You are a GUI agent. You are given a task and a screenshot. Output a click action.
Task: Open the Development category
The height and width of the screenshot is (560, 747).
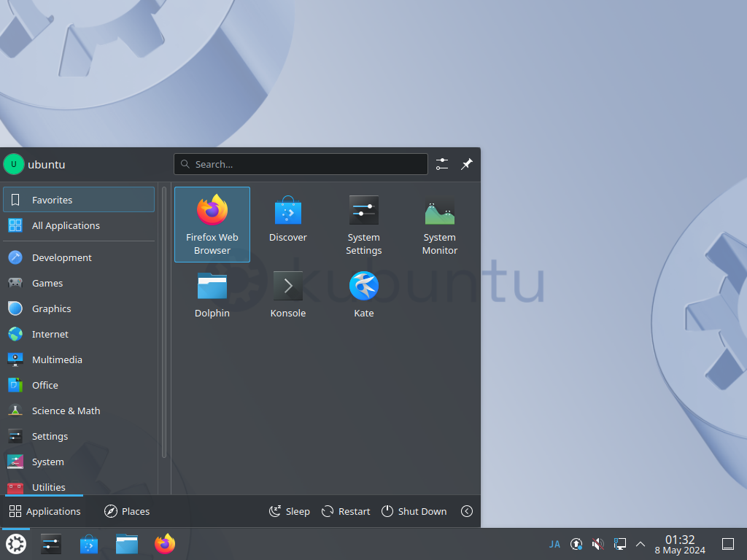click(x=79, y=257)
